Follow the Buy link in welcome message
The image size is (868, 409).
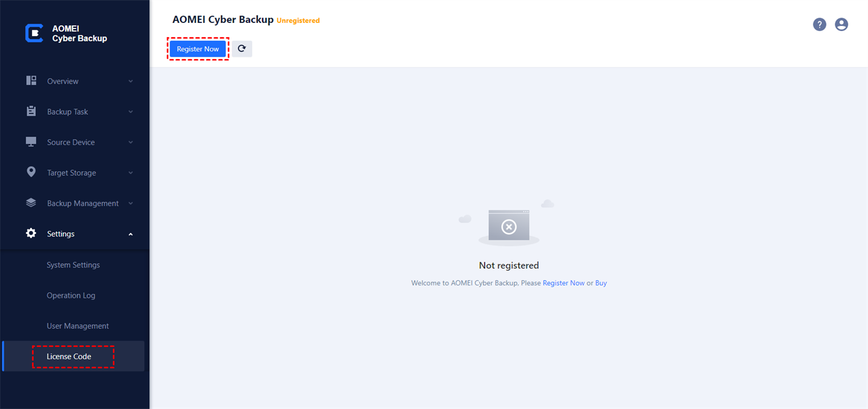(601, 283)
